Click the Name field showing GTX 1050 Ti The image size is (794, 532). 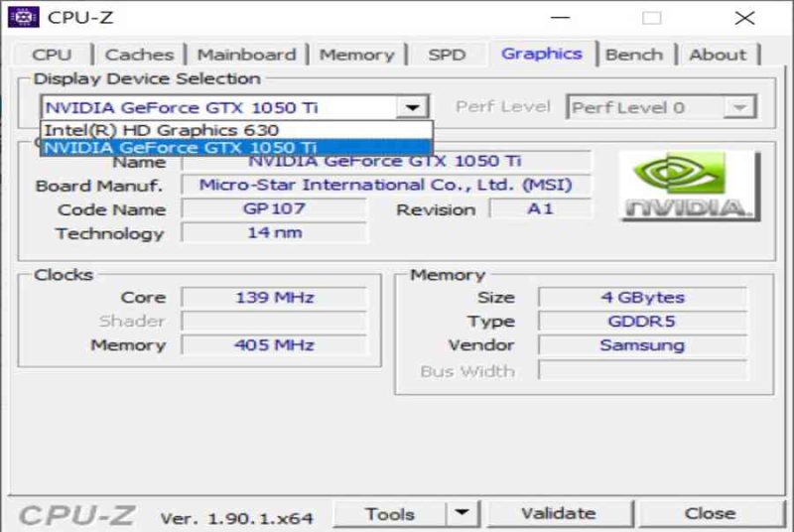click(x=386, y=162)
